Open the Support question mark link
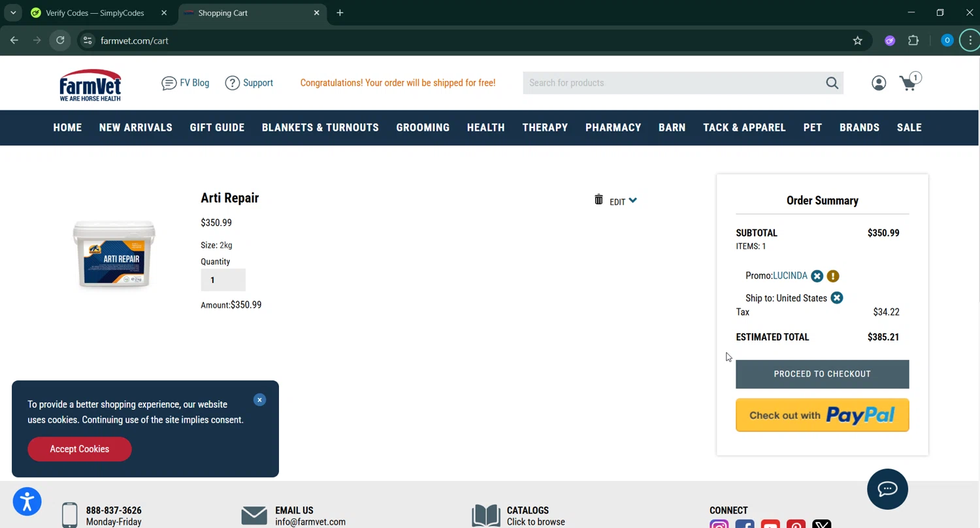This screenshot has width=980, height=528. click(249, 83)
